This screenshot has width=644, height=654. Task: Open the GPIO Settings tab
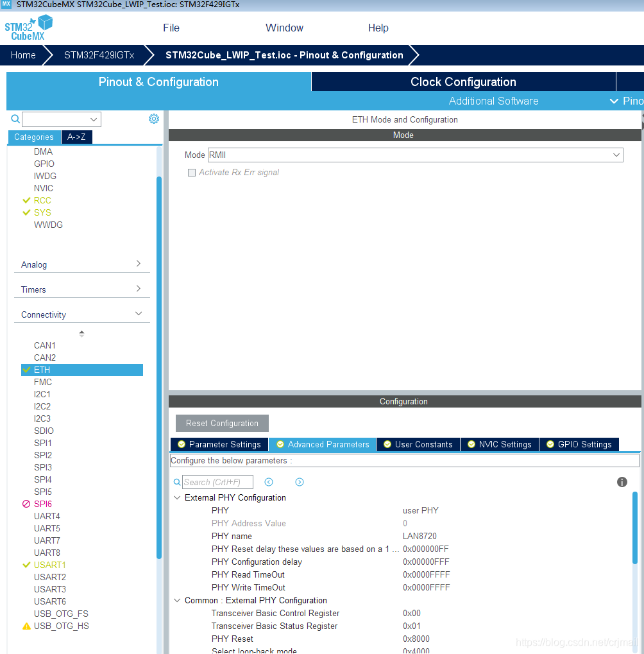tap(579, 445)
